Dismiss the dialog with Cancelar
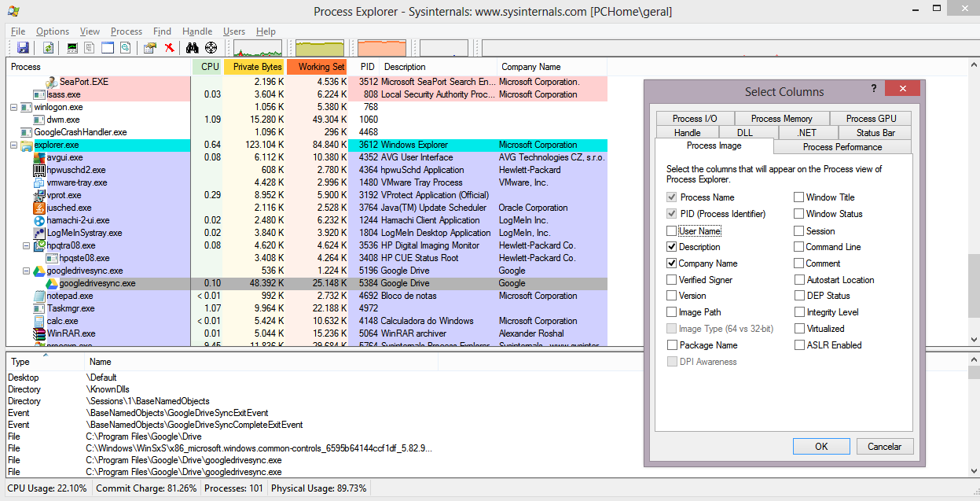The height and width of the screenshot is (501, 980). (x=885, y=446)
